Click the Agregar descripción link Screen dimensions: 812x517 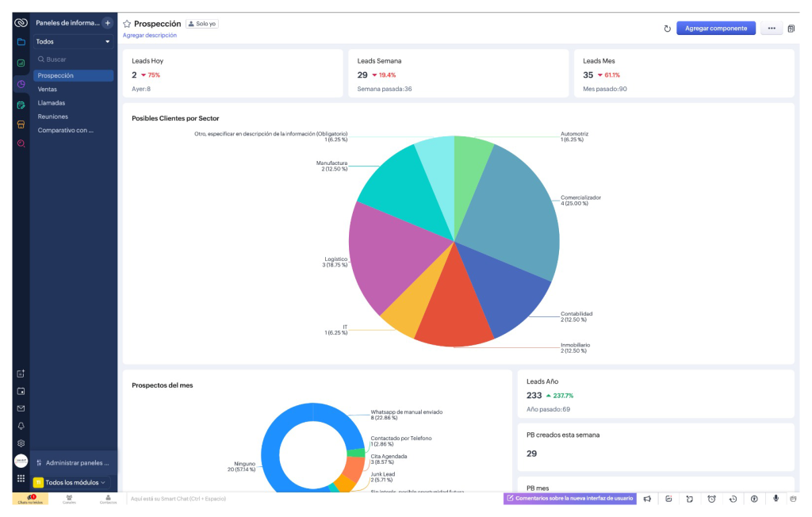(x=150, y=36)
